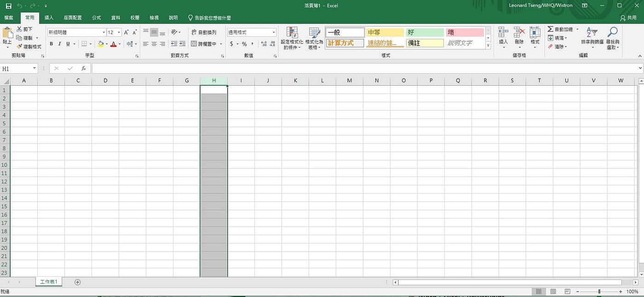Viewport: 644px width, 297px height.
Task: Click the formula bar input field
Action: point(365,68)
